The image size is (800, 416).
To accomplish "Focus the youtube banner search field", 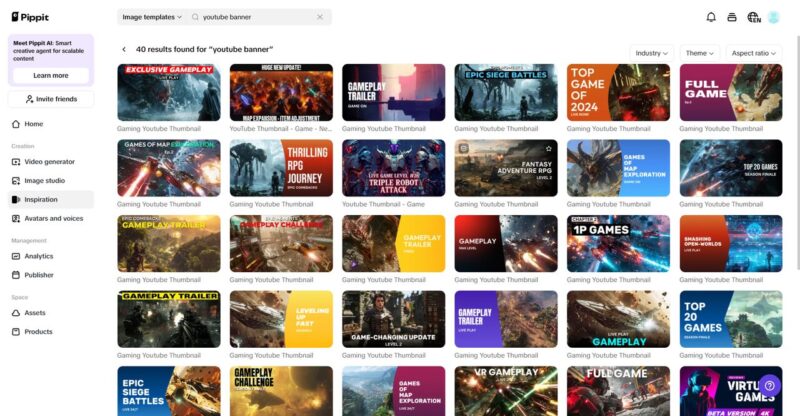I will [258, 17].
